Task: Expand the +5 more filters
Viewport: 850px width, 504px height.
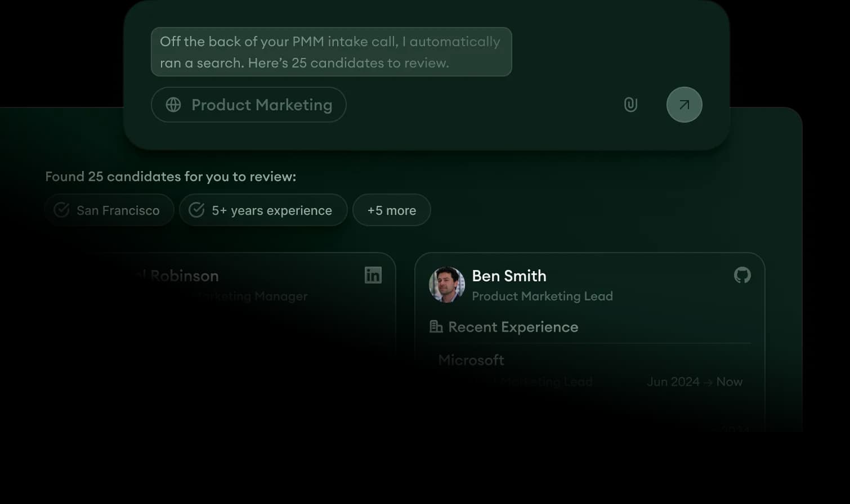Action: pyautogui.click(x=391, y=210)
